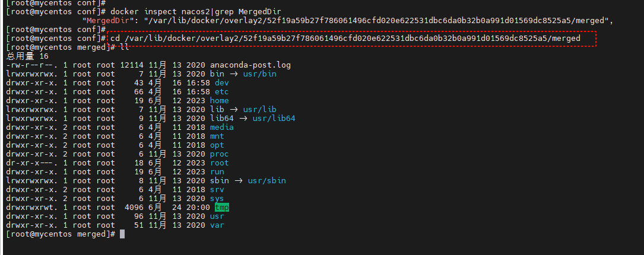Viewport: 644px width, 255px height.
Task: Click the var directory name
Action: [217, 225]
